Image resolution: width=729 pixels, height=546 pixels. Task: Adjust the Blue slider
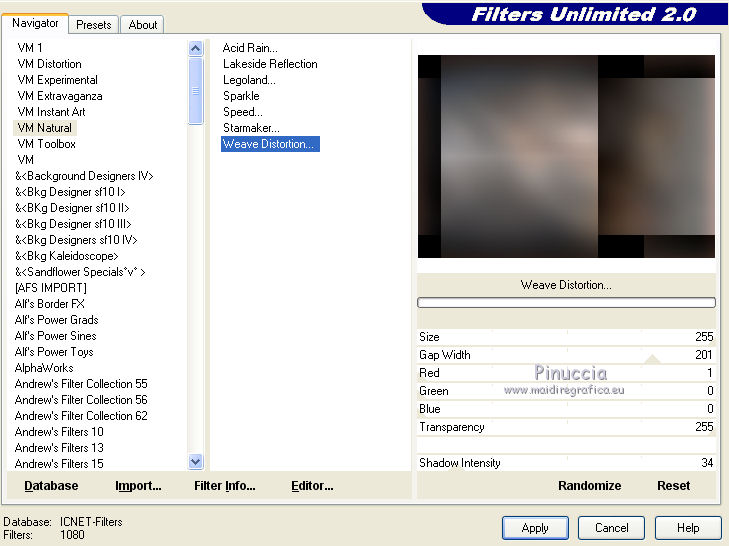(566, 409)
